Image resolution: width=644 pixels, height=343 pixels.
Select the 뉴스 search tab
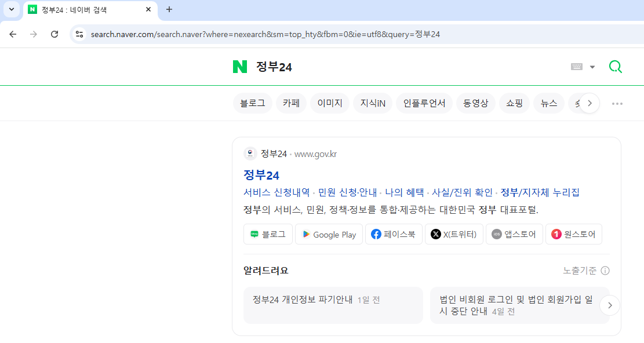point(548,103)
